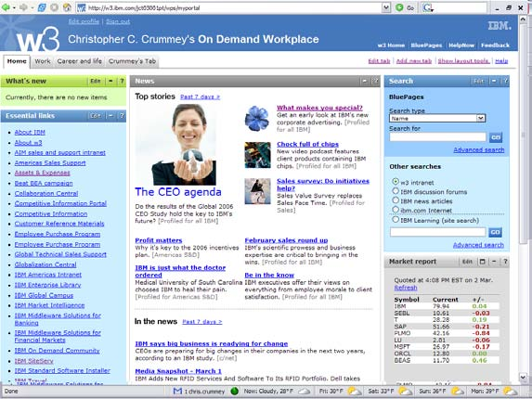Click Edit on What's new portlet

tap(96, 81)
